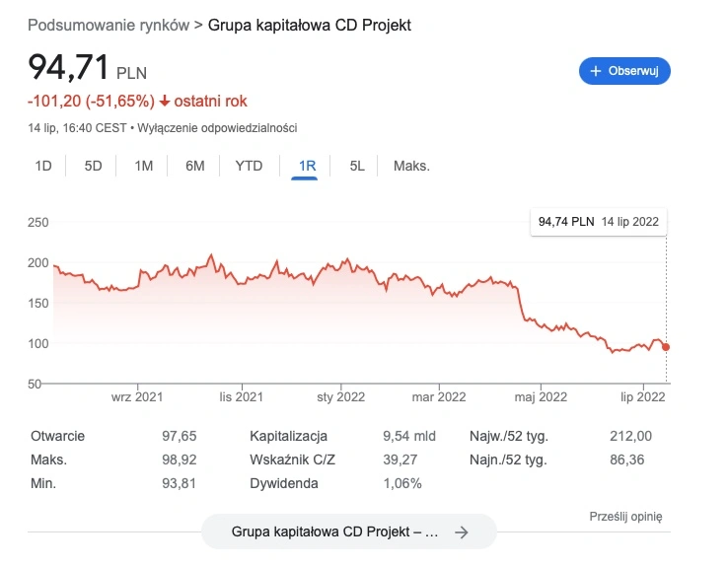
Task: Click the plus icon in Obserwuj button
Action: 595,71
